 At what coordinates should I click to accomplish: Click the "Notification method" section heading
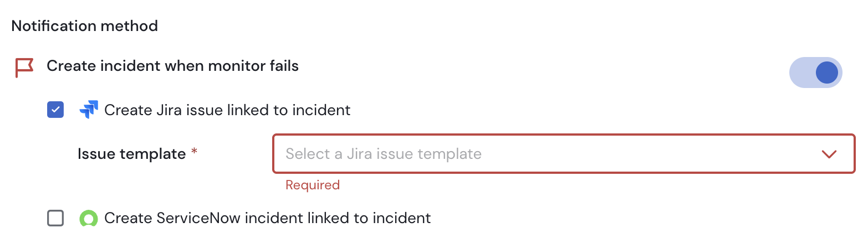(84, 25)
